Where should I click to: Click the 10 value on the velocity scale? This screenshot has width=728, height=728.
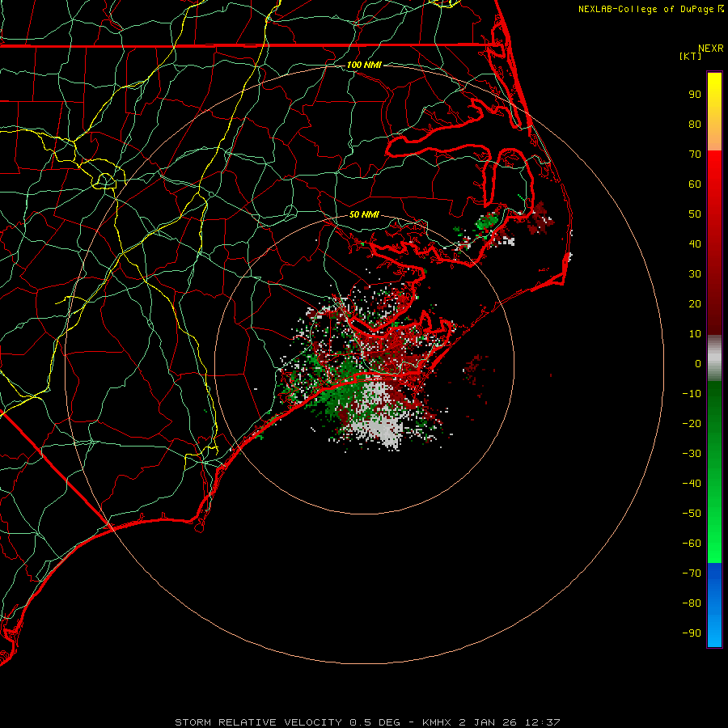(x=695, y=334)
